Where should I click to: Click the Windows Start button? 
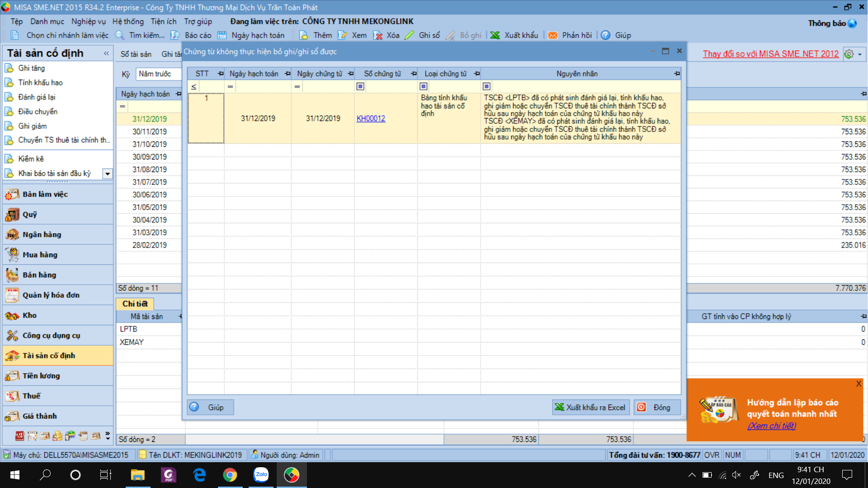tap(14, 475)
